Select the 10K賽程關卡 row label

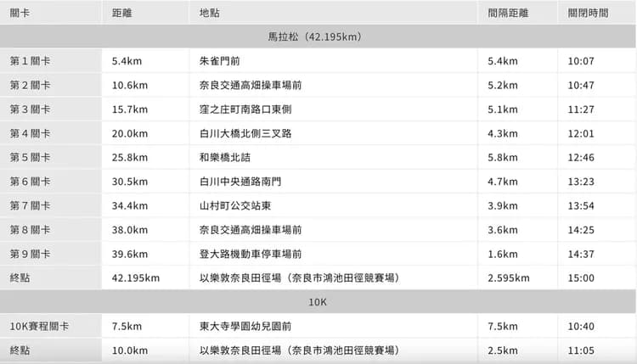click(x=39, y=327)
